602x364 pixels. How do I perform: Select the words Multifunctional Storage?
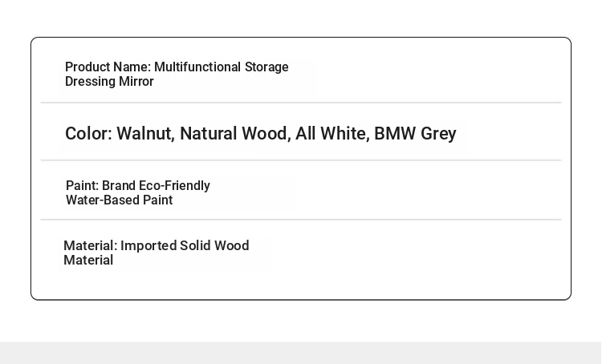[222, 67]
